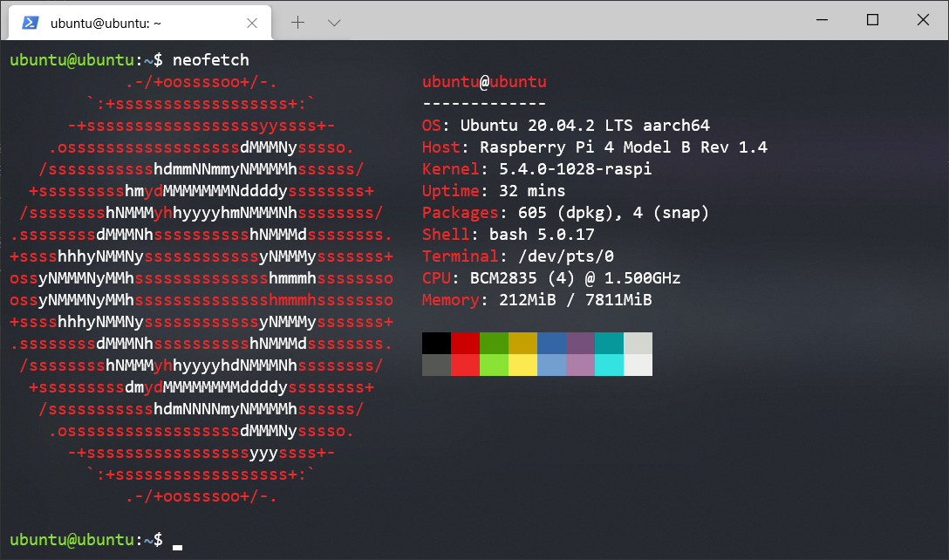Click the 'CPU' label
Viewport: 949px width, 560px height.
(436, 278)
